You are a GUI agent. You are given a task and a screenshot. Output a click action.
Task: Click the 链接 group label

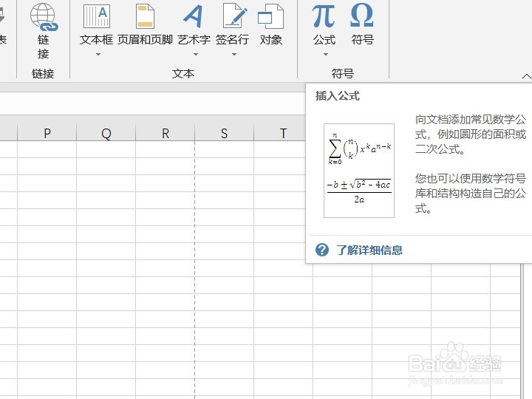(43, 73)
